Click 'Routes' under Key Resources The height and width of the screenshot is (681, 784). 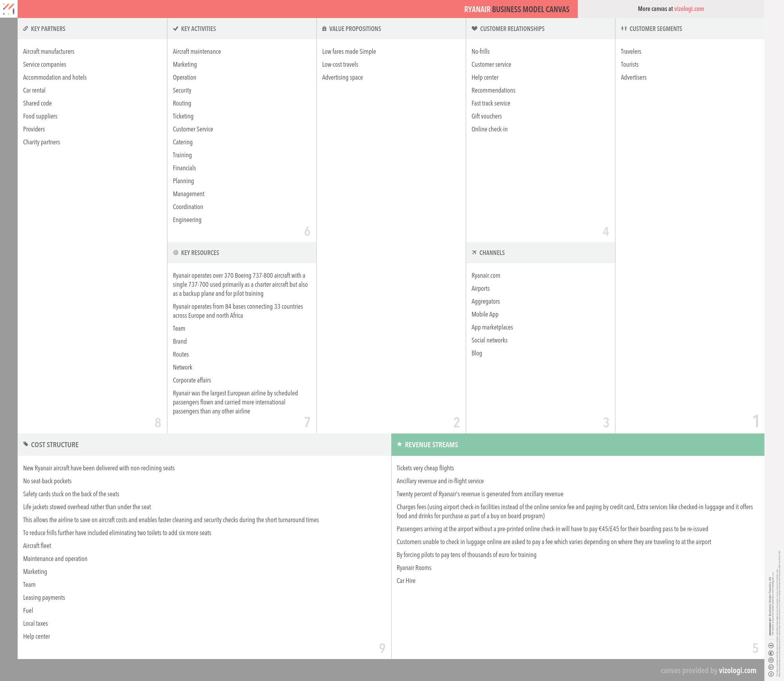coord(181,354)
